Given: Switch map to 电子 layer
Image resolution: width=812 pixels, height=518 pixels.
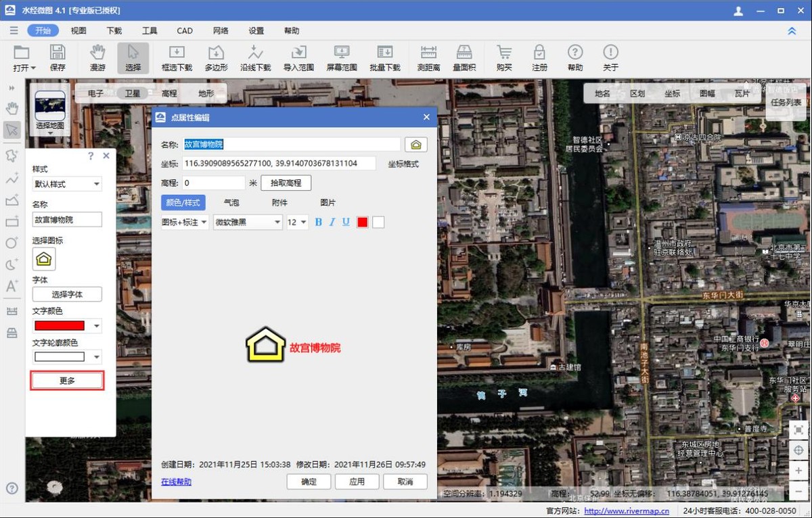Looking at the screenshot, I should (x=96, y=93).
